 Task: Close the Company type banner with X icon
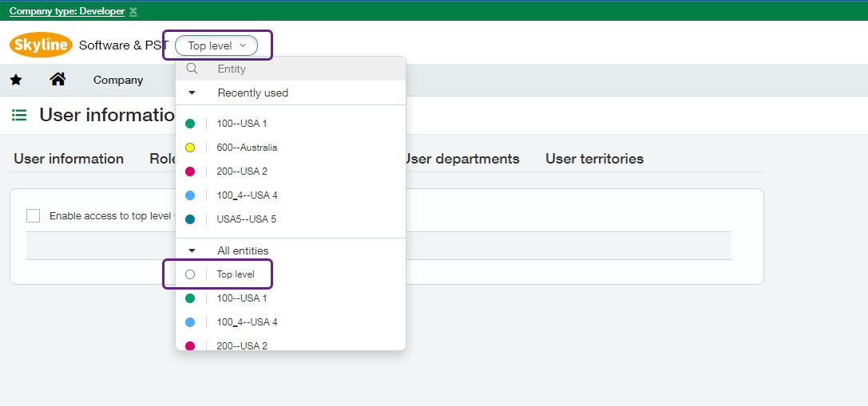(133, 11)
